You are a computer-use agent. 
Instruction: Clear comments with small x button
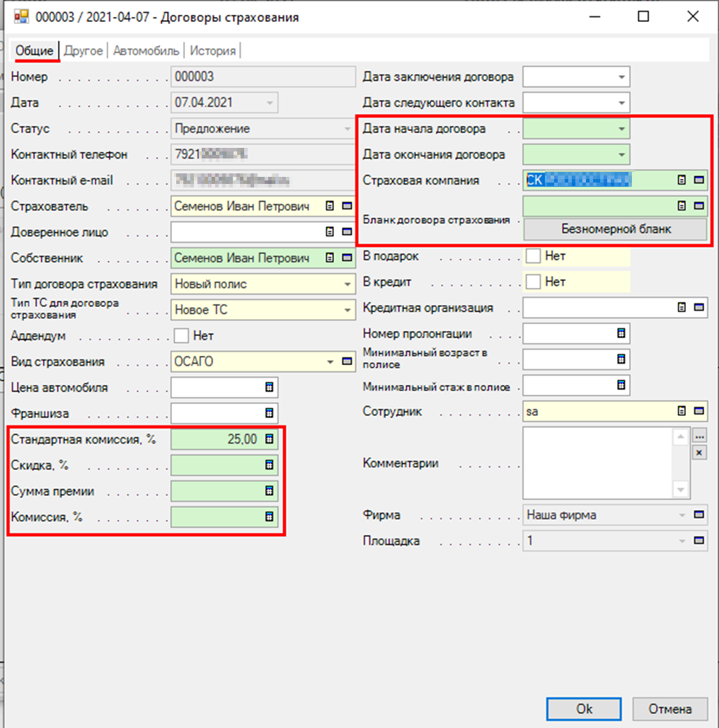pos(699,452)
